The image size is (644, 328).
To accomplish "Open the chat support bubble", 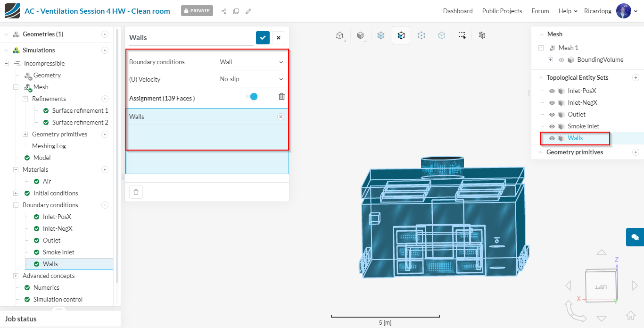I will [x=635, y=237].
